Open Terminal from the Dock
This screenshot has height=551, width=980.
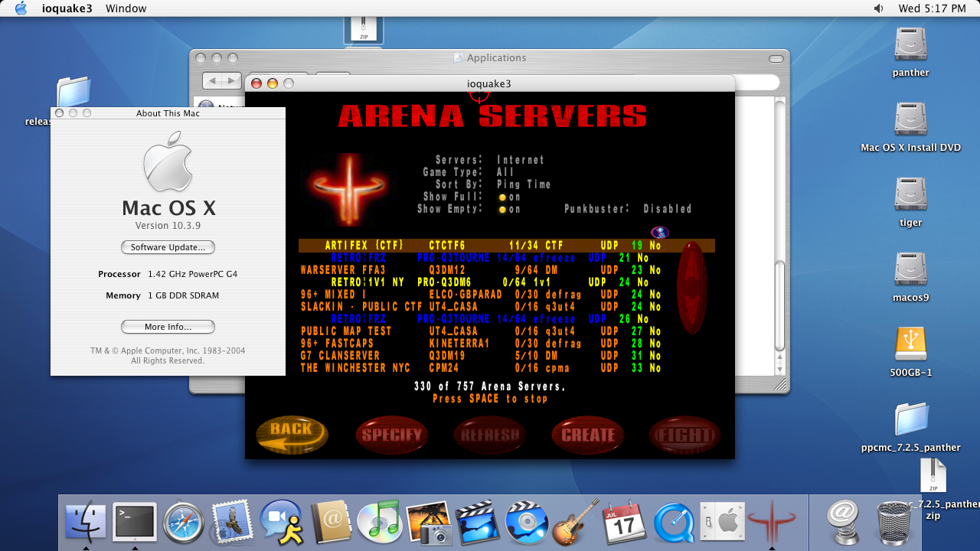135,523
